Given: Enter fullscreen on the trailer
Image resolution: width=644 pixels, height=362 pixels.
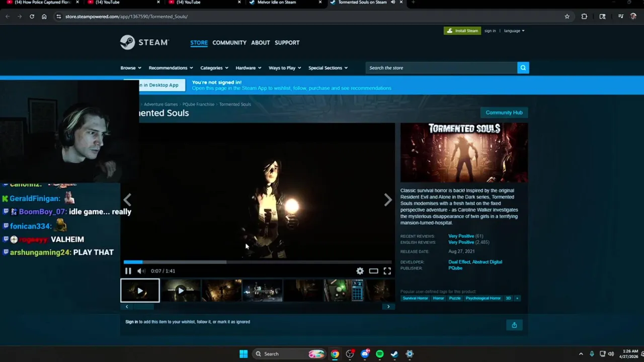Looking at the screenshot, I should (x=387, y=271).
